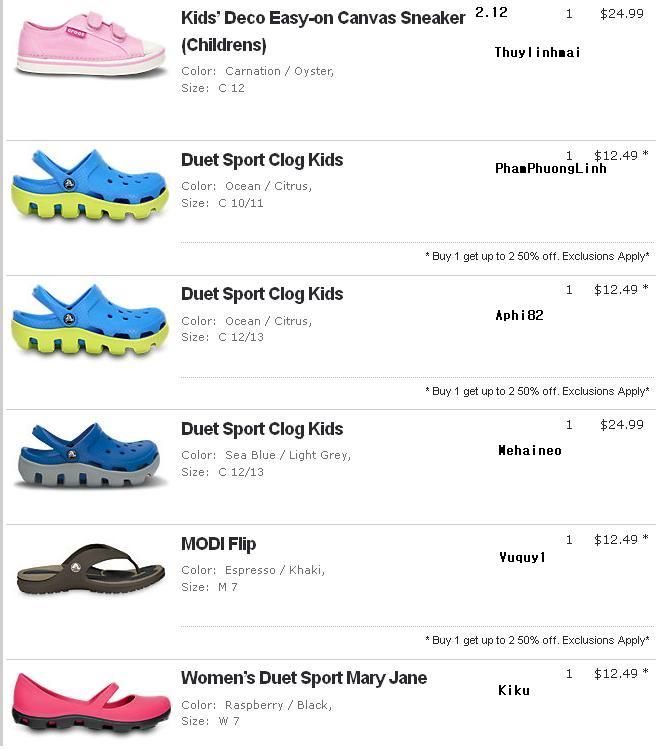The height and width of the screenshot is (749, 660).
Task: Select the Kiku name label
Action: tap(514, 690)
